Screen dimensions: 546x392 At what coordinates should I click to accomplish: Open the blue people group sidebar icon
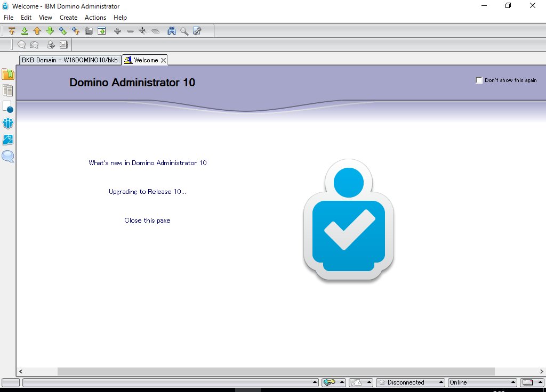point(7,123)
